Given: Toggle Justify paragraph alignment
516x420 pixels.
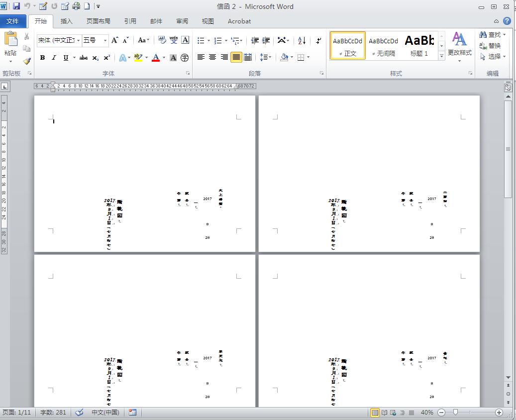Looking at the screenshot, I should 236,57.
